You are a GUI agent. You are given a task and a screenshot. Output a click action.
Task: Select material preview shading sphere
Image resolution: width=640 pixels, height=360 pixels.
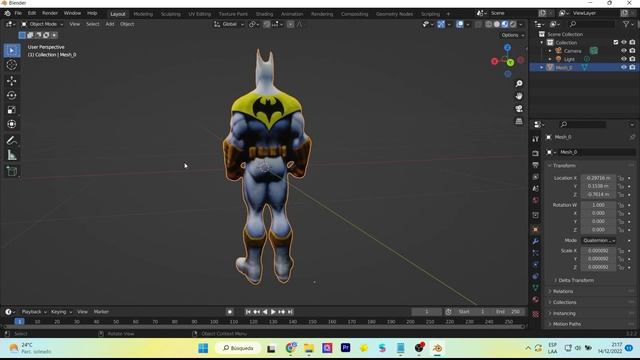pos(505,24)
